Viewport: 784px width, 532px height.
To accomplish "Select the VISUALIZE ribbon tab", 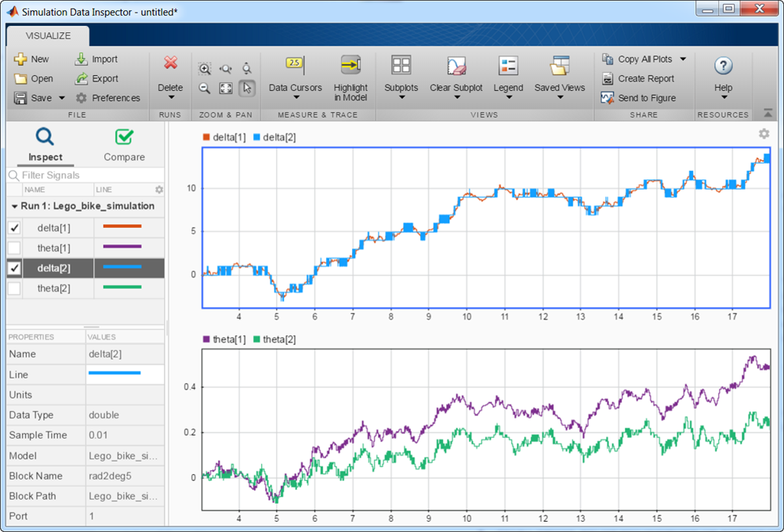I will coord(48,35).
